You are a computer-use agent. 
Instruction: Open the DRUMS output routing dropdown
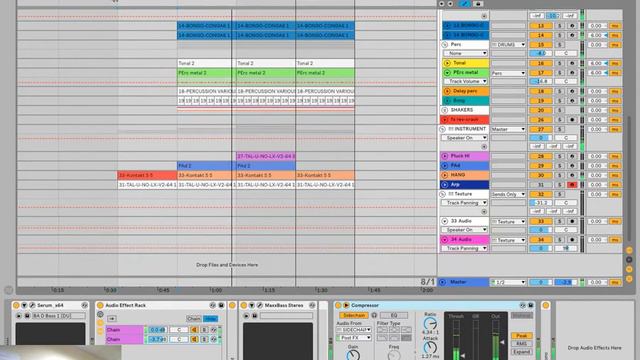[x=508, y=44]
